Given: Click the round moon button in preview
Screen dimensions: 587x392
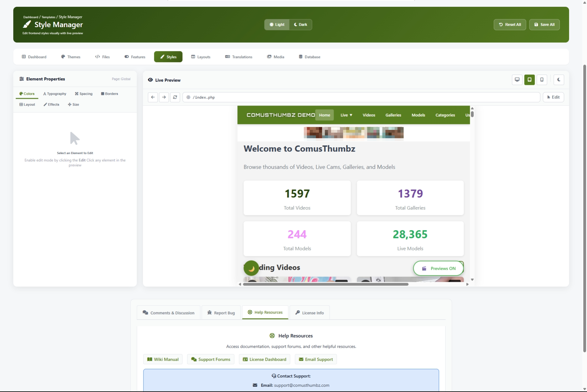Looking at the screenshot, I should click(251, 268).
